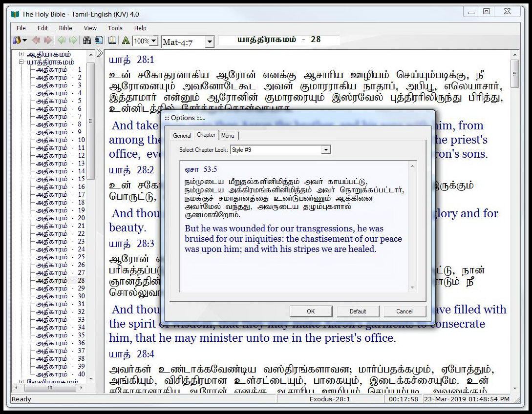Click the Cancel button in Options
Screen dimensions: 532x414
pos(404,311)
